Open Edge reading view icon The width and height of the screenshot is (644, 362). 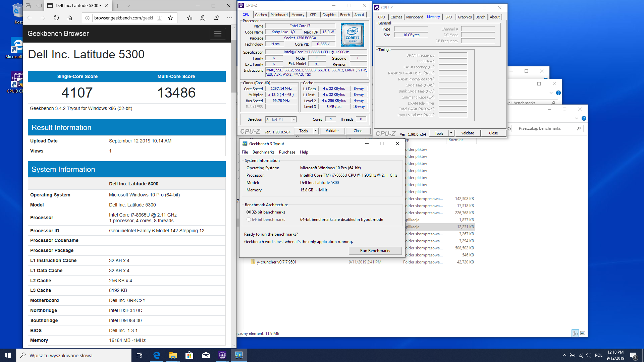(160, 18)
